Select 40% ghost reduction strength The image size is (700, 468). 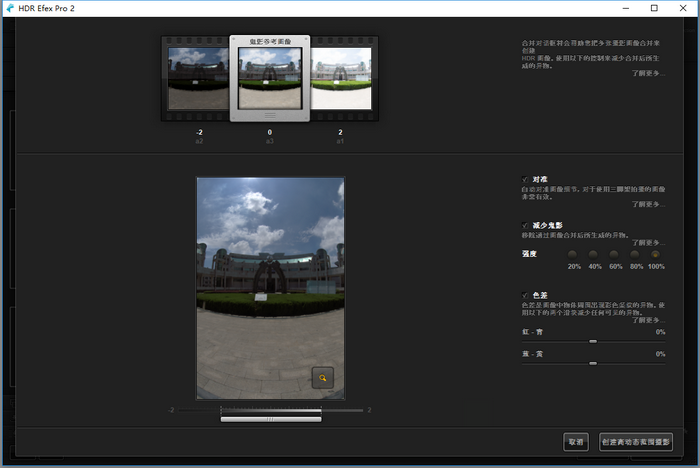593,255
